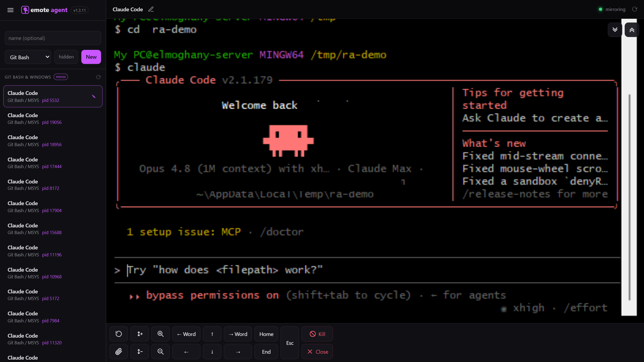Open the Git Bash shell type dropdown

[x=28, y=57]
